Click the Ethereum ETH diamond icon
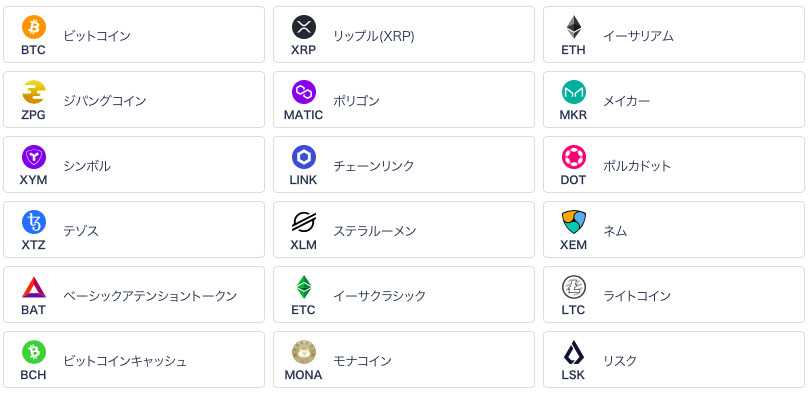 click(574, 27)
